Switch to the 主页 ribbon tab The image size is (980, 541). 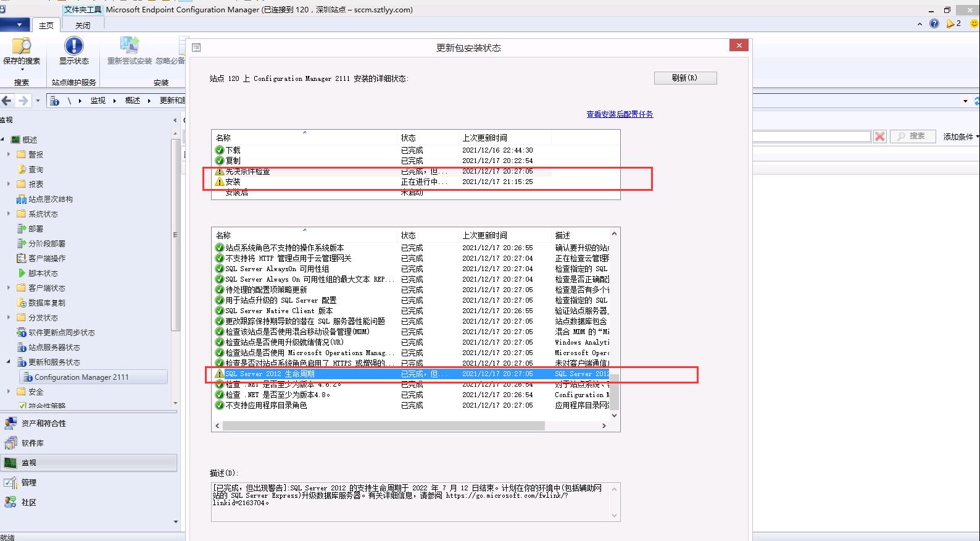point(46,25)
